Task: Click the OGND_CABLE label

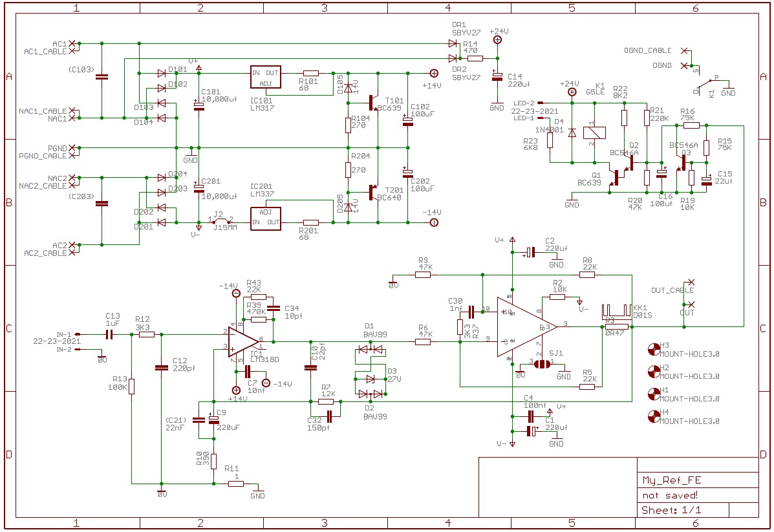Action: click(648, 50)
